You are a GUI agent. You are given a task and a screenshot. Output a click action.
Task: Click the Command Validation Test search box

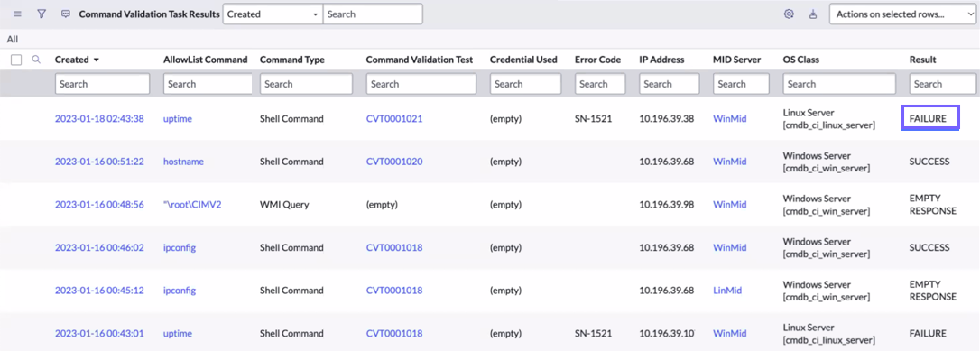421,84
